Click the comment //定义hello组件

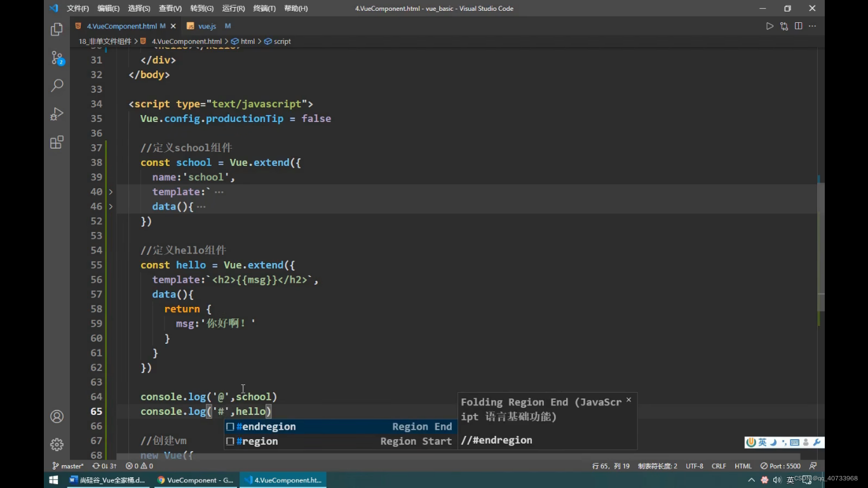click(183, 250)
